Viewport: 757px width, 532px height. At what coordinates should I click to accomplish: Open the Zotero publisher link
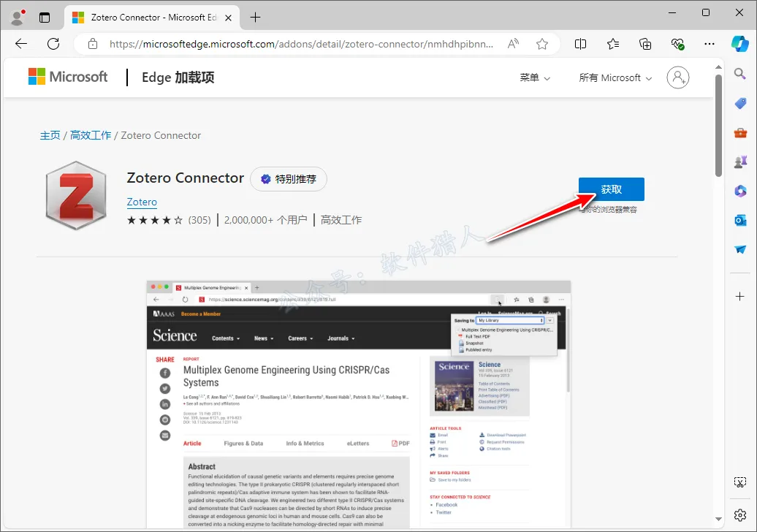point(142,202)
